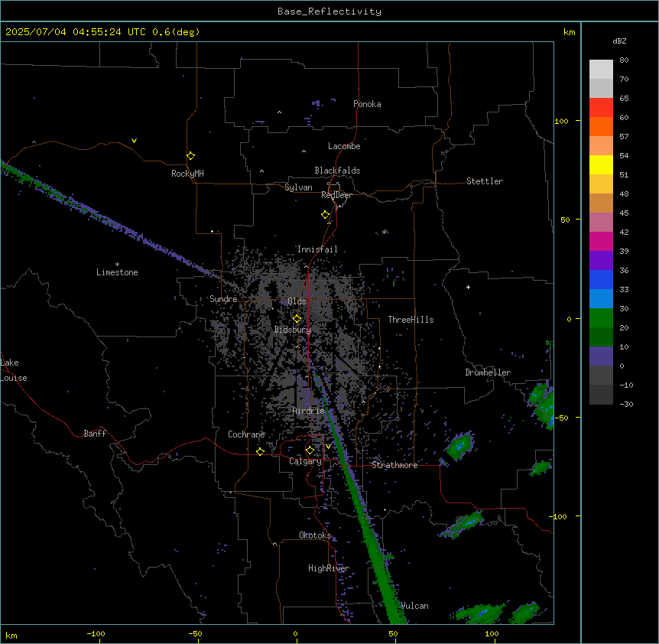659x644 pixels.
Task: Select the blue 33-36 dBZ legend color
Action: (x=601, y=279)
